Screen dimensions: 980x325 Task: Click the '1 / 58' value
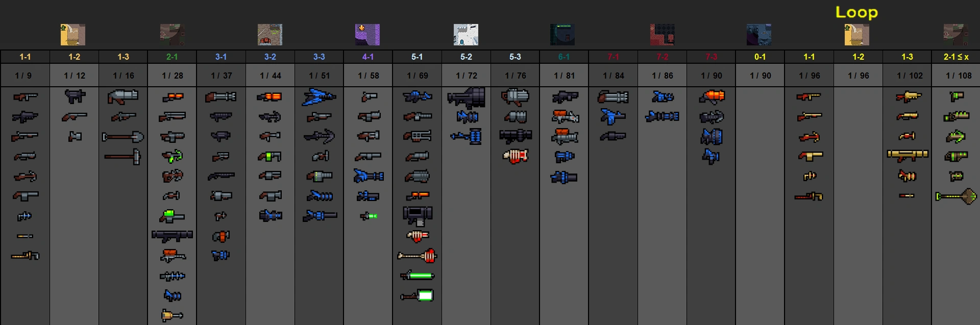tap(369, 76)
